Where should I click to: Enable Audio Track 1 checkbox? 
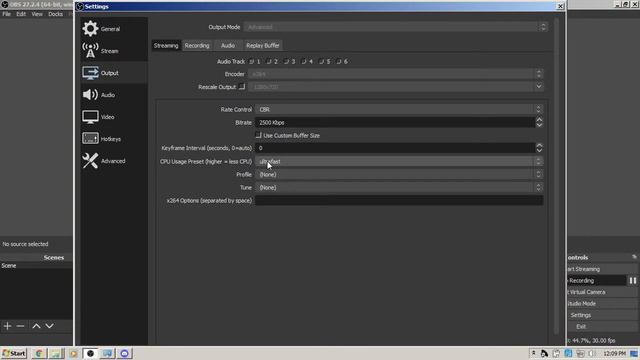pos(252,62)
